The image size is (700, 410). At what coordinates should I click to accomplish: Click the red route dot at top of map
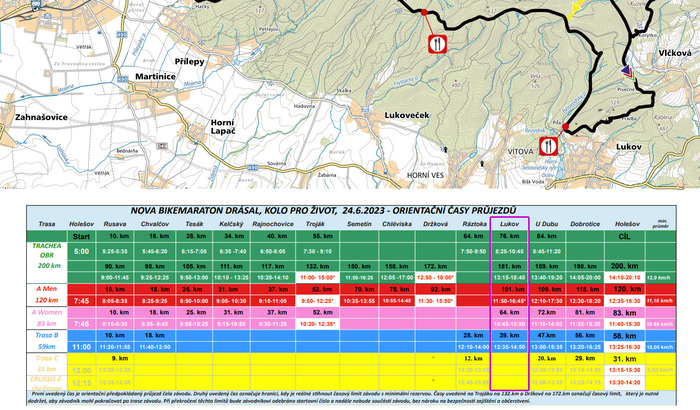coord(424,12)
